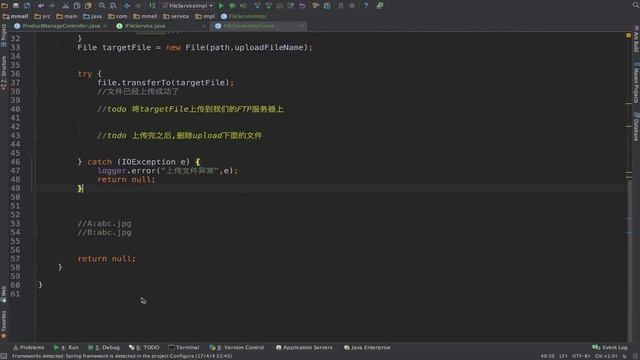Close the FileServiceImpl.java editor tab
Viewport: 640px width, 360px height.
pos(302,26)
